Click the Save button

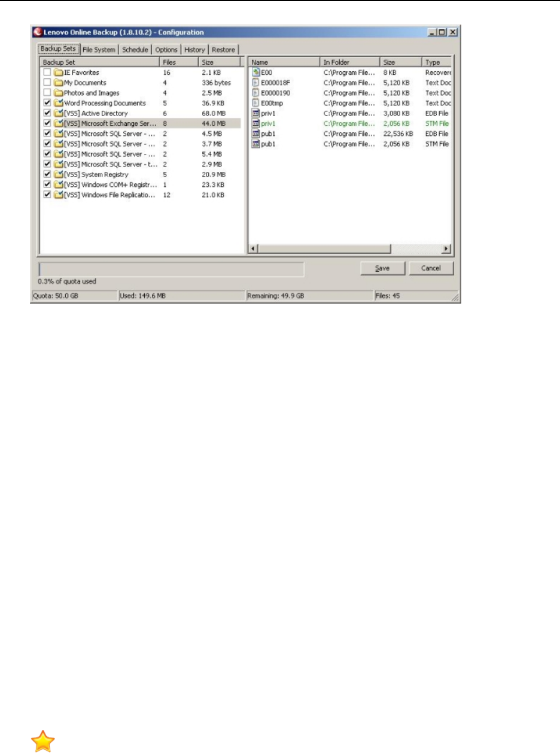[383, 268]
